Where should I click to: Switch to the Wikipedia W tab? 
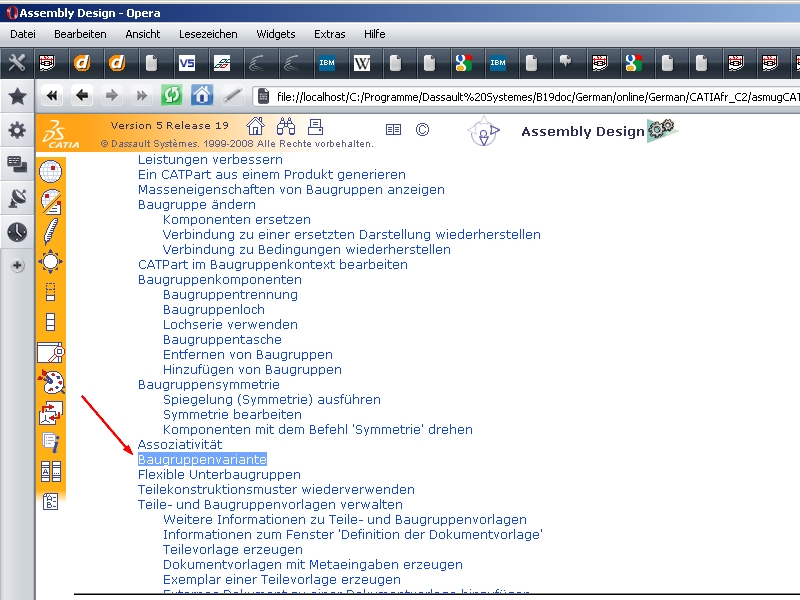click(362, 63)
